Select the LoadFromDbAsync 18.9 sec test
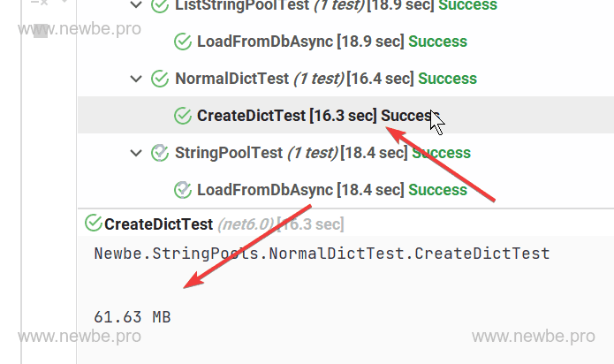 (x=254, y=42)
